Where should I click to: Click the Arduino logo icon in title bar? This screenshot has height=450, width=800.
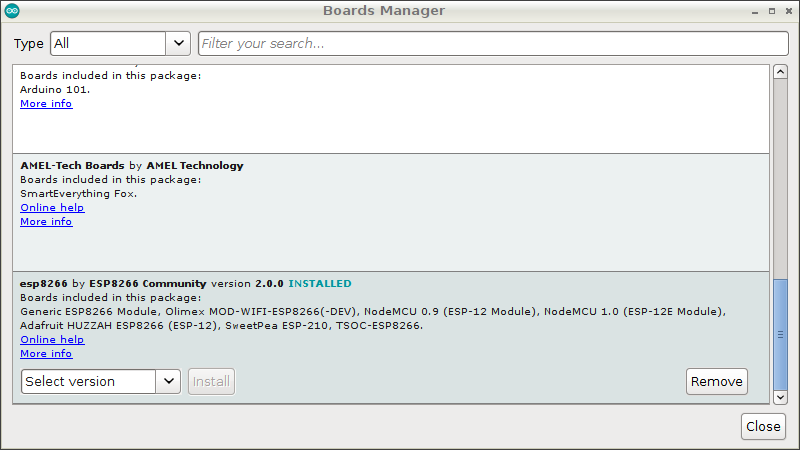point(12,11)
